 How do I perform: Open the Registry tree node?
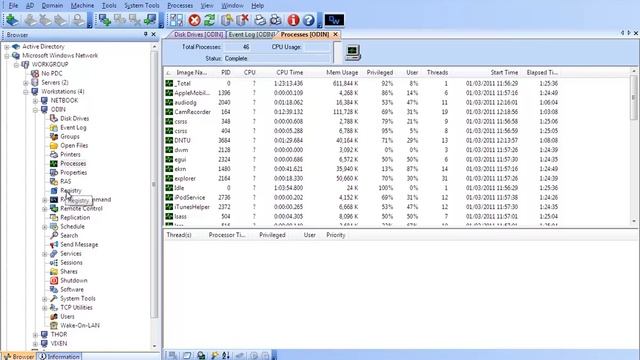point(71,191)
